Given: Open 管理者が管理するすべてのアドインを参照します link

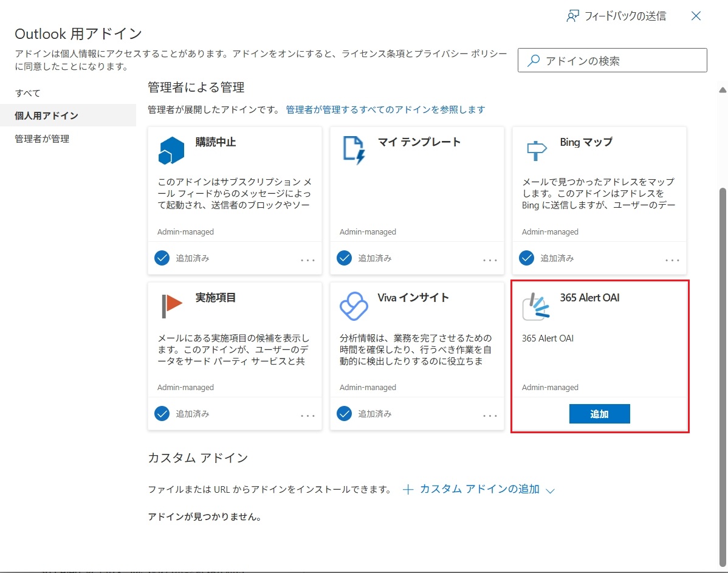Looking at the screenshot, I should pos(385,109).
